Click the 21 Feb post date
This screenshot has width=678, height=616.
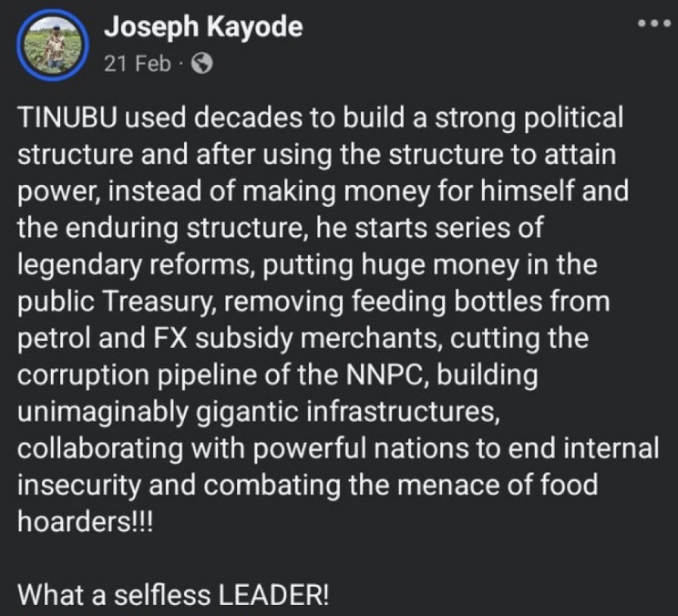click(x=138, y=64)
